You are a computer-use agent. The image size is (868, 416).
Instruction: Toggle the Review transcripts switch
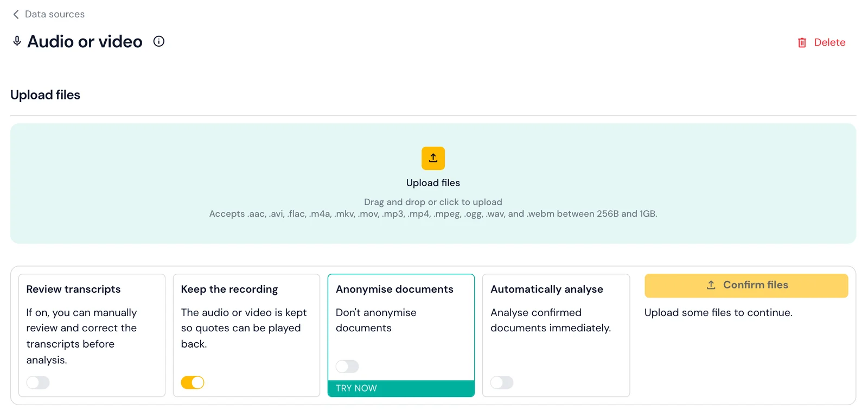click(38, 382)
